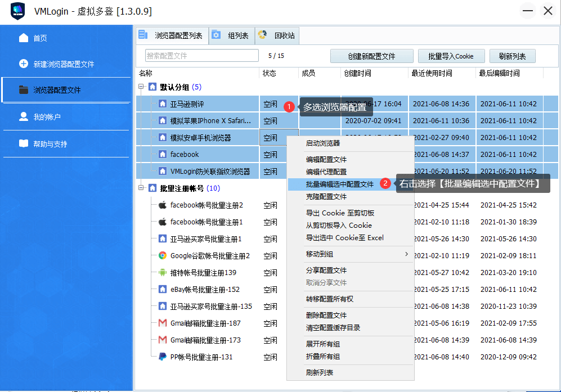561x392 pixels.
Task: Click the recycle icon on 回收站 tab
Action: tap(262, 34)
